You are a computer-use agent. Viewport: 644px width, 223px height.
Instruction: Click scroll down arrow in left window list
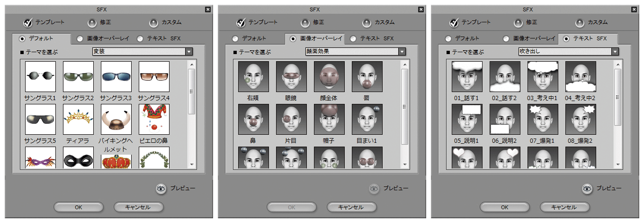tap(192, 164)
